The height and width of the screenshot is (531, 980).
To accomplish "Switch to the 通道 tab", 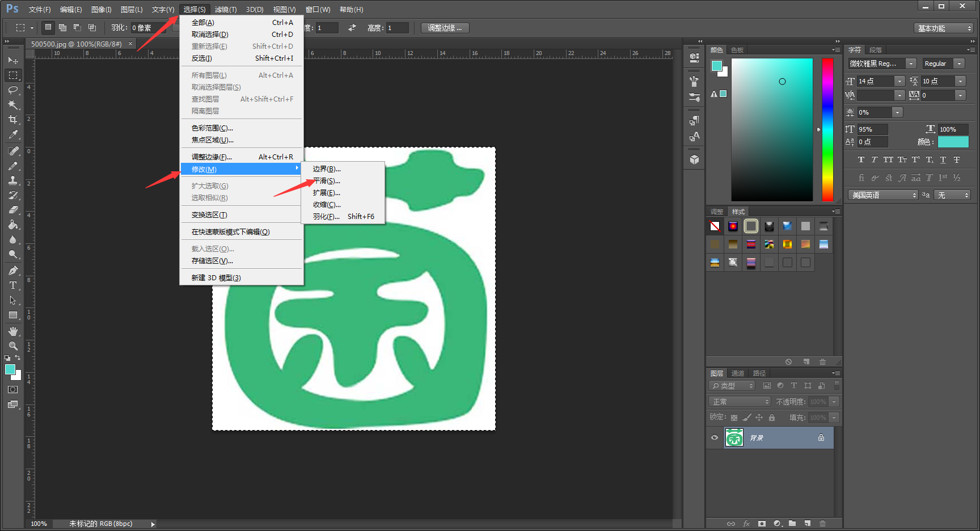I will (x=738, y=373).
